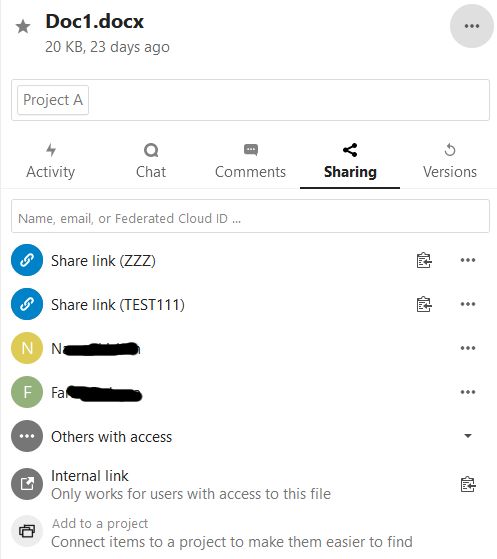This screenshot has width=497, height=559.
Task: Open options for Share link (ZZZ)
Action: (468, 260)
